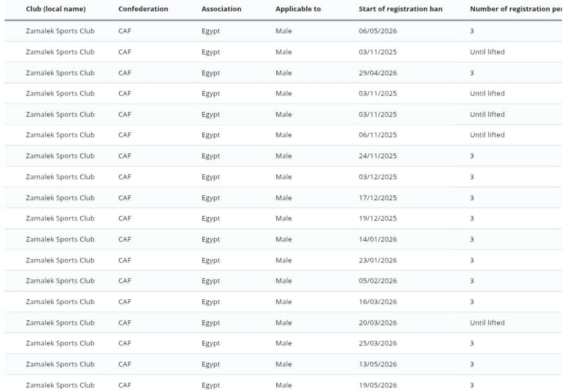
Task: Click the Association column header
Action: point(221,9)
